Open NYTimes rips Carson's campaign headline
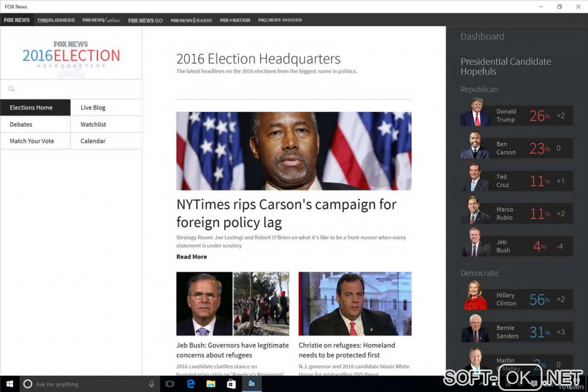Image resolution: width=588 pixels, height=392 pixels. (x=286, y=213)
